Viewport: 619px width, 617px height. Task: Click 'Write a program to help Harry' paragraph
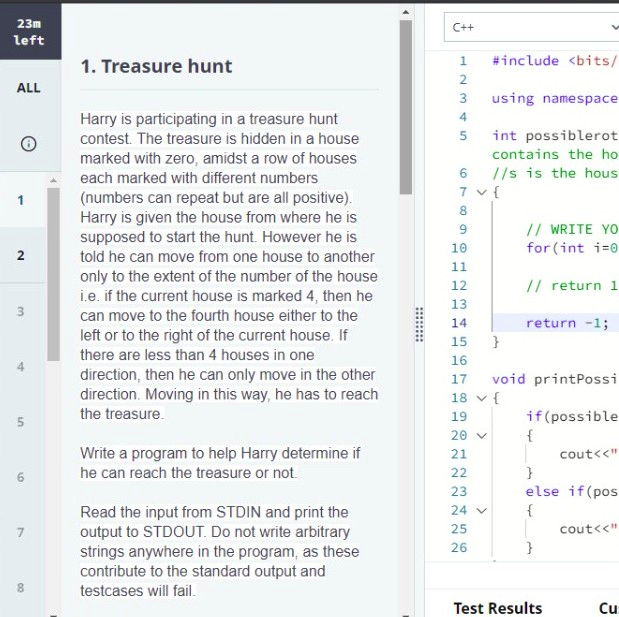[x=220, y=463]
